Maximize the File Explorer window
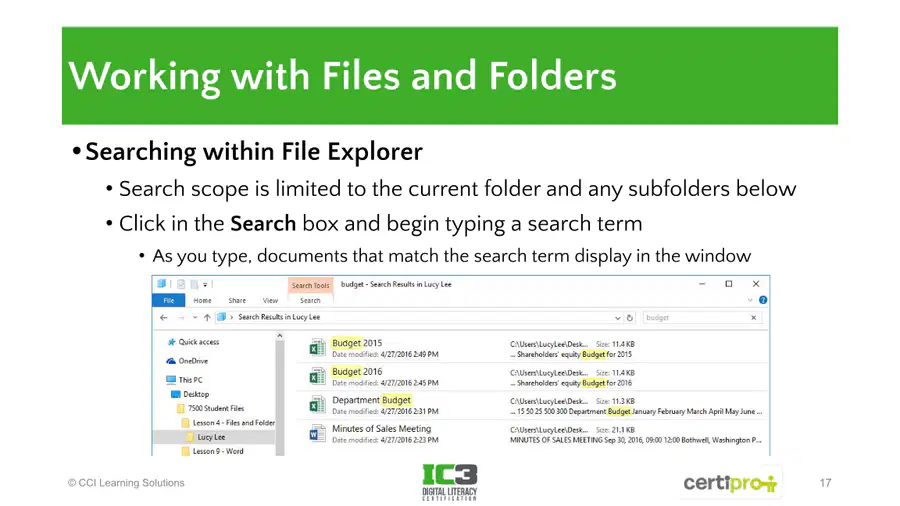The image size is (900, 506). [x=728, y=284]
